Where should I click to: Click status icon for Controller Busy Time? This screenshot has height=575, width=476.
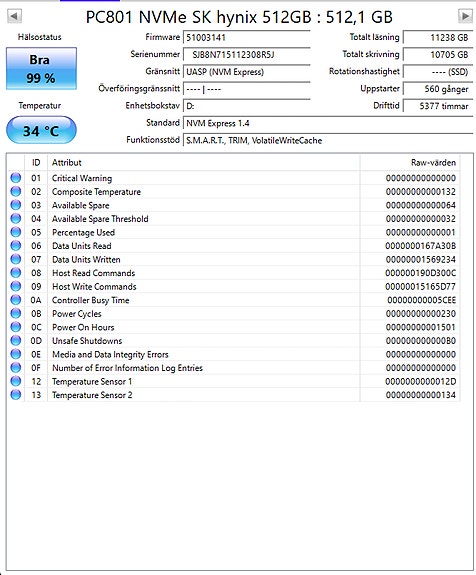click(16, 300)
